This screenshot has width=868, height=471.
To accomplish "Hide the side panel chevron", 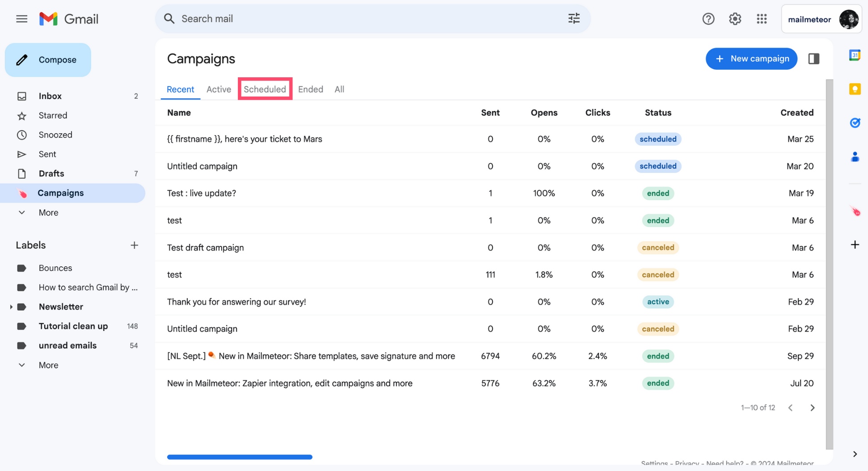I will click(855, 454).
